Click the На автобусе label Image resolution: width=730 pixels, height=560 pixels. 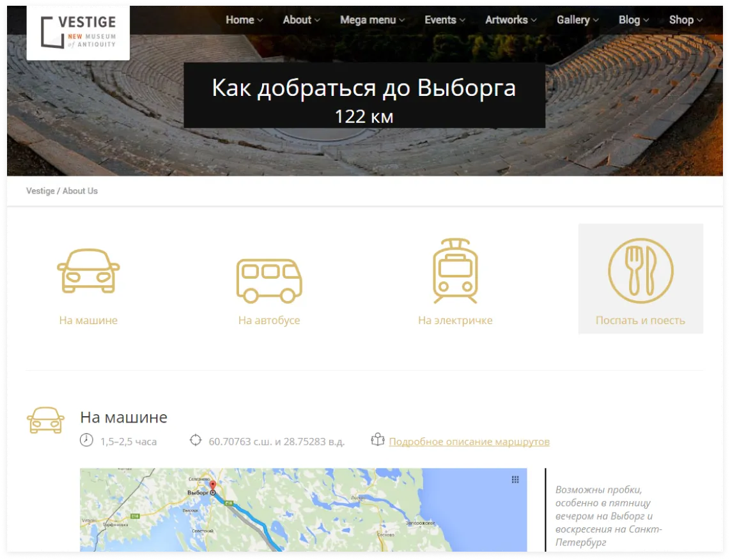[269, 320]
